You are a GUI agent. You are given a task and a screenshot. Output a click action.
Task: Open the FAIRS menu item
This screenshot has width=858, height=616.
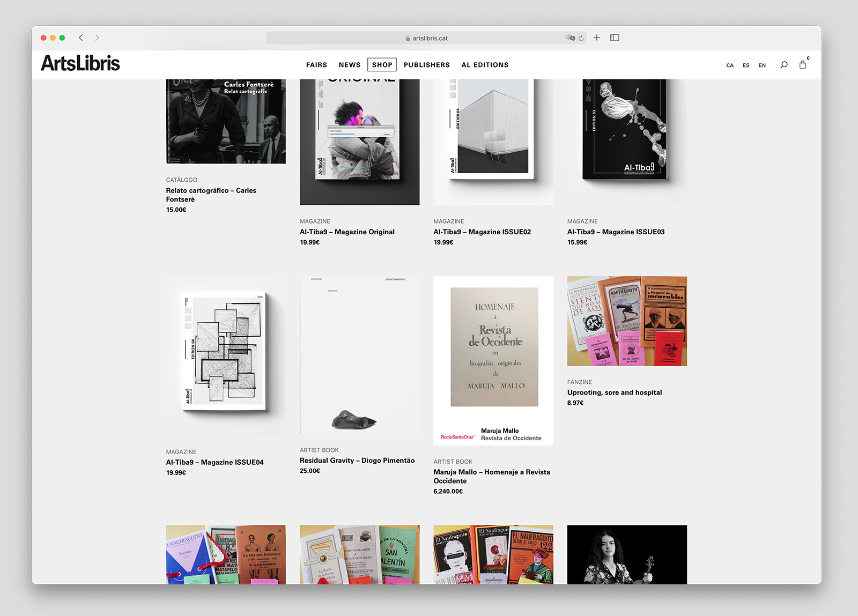(316, 65)
